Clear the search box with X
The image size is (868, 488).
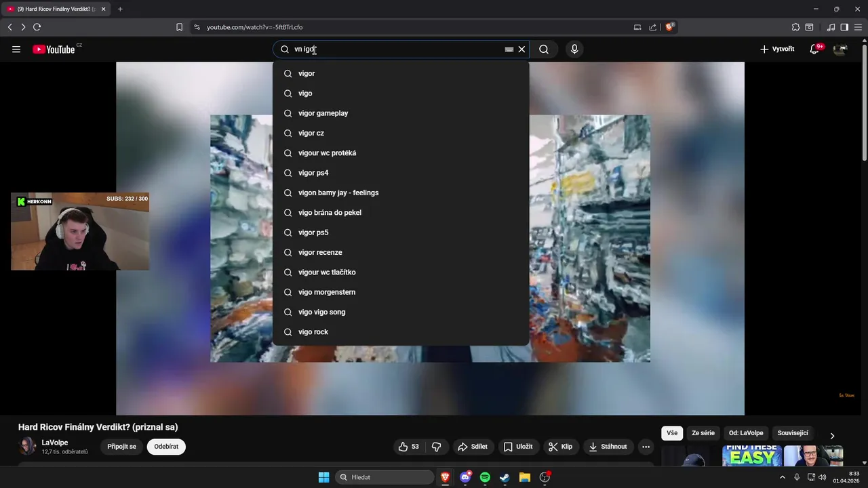[521, 49]
